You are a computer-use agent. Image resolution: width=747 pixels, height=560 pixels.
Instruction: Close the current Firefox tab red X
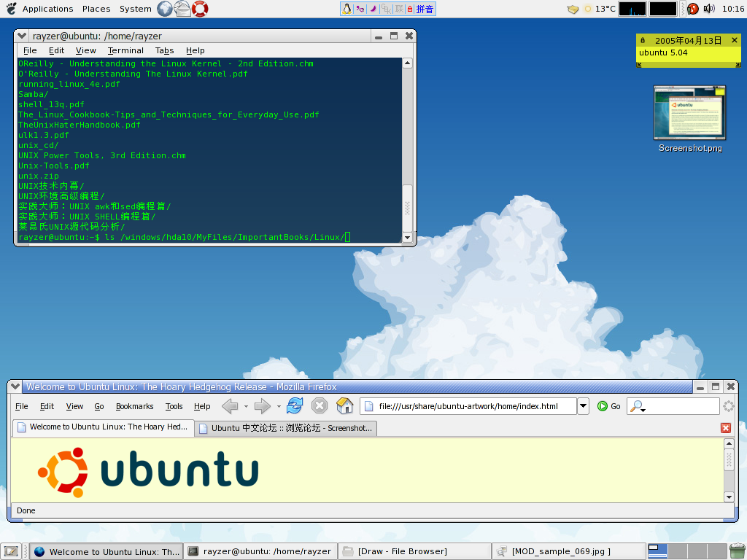726,427
